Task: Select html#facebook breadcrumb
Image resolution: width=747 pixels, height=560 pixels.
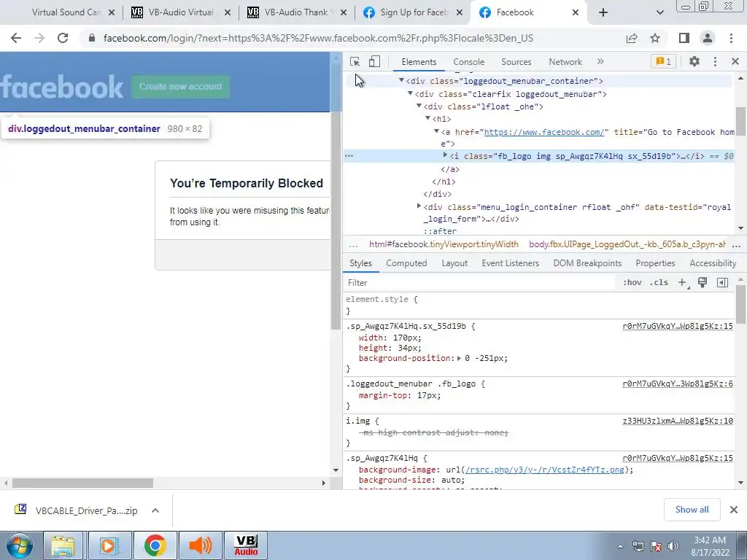Action: [x=444, y=244]
